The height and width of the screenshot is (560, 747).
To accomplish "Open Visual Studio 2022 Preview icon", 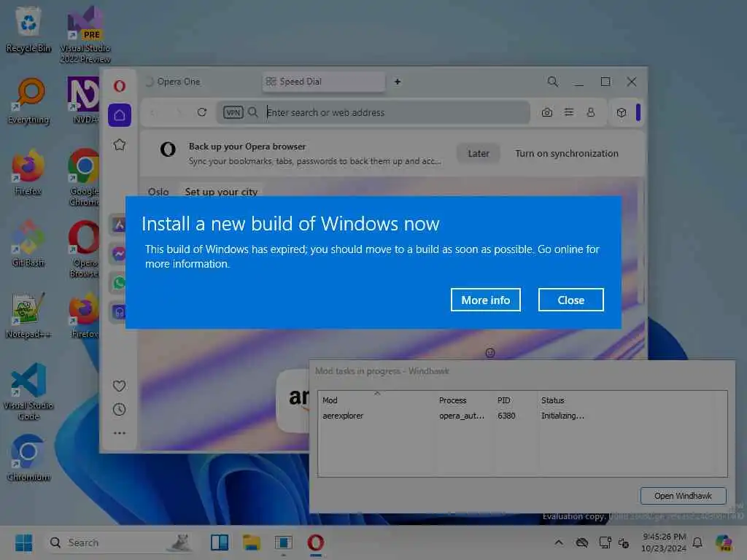I will click(85, 35).
